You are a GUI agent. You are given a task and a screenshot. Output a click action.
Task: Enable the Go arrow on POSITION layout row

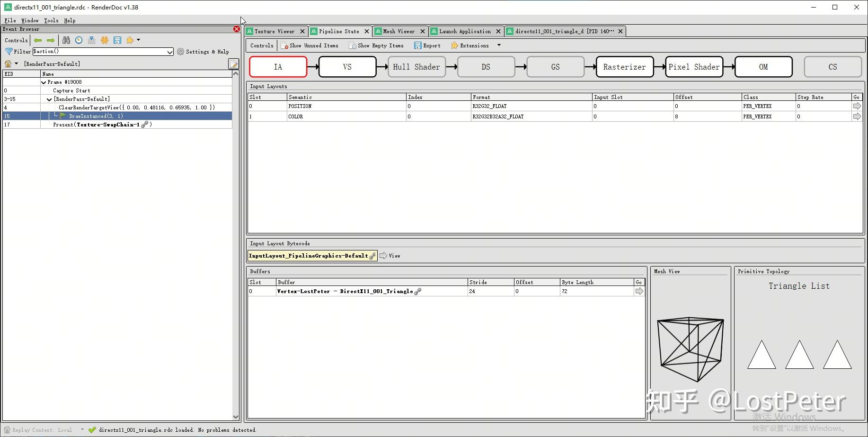[857, 106]
